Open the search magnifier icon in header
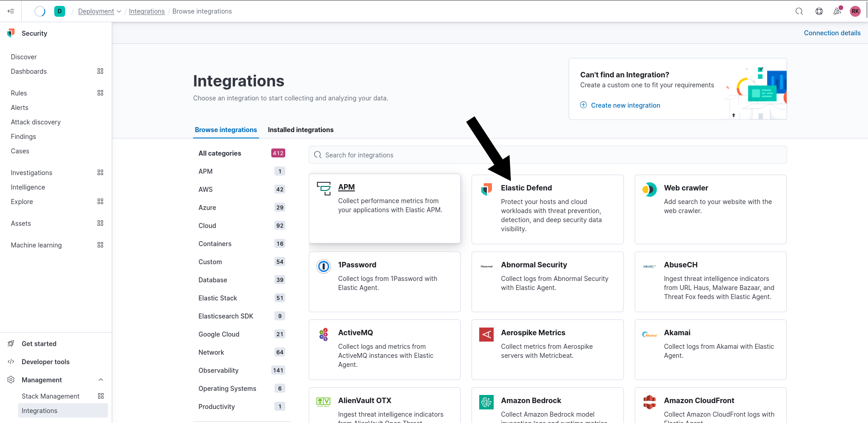 (799, 11)
